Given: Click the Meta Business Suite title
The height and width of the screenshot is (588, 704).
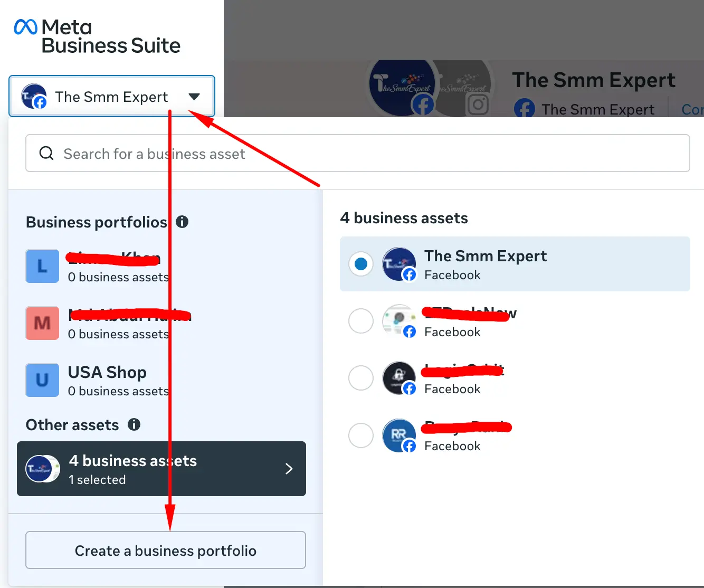Looking at the screenshot, I should [111, 36].
